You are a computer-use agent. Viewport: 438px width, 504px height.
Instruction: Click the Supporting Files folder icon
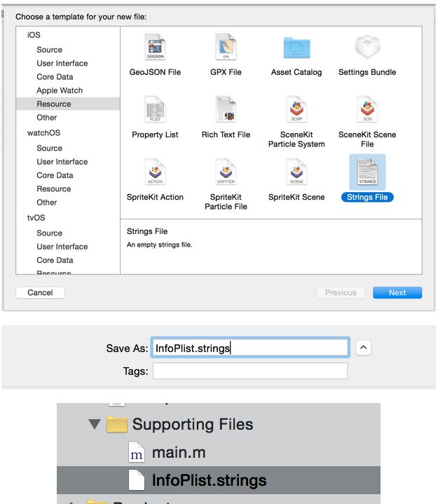point(116,424)
